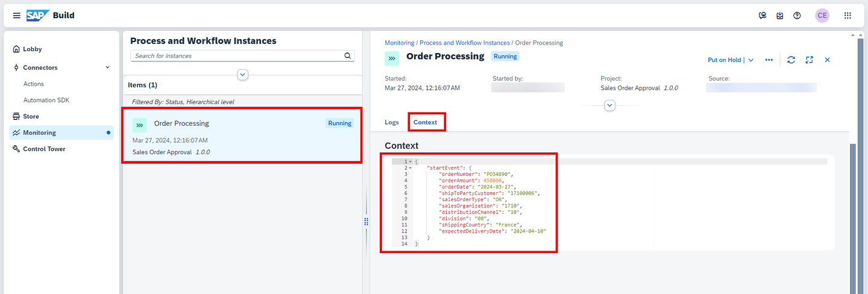Click the Sales Order Approval project value
The width and height of the screenshot is (868, 294).
tap(640, 88)
